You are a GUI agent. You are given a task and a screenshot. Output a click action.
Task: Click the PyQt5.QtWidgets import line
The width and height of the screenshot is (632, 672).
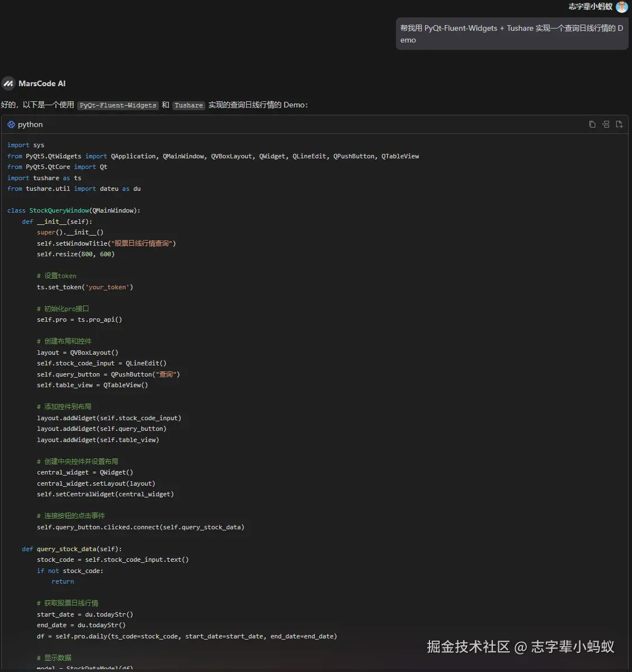(213, 156)
